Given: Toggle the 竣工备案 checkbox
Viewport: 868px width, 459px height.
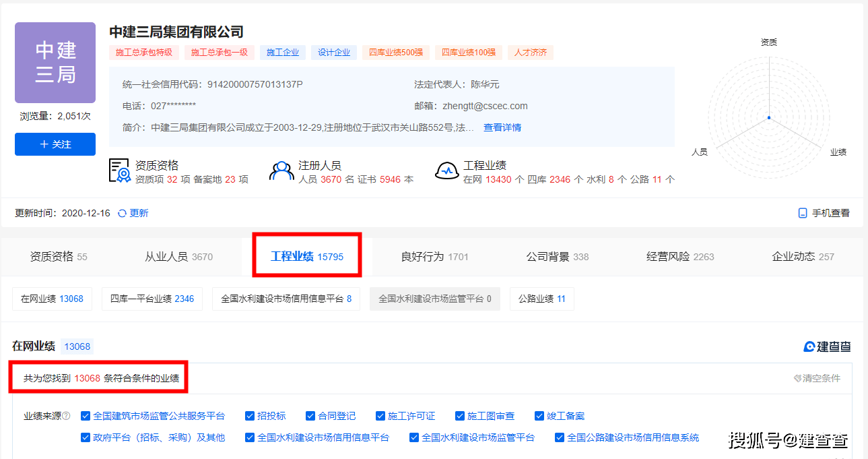Looking at the screenshot, I should point(539,416).
